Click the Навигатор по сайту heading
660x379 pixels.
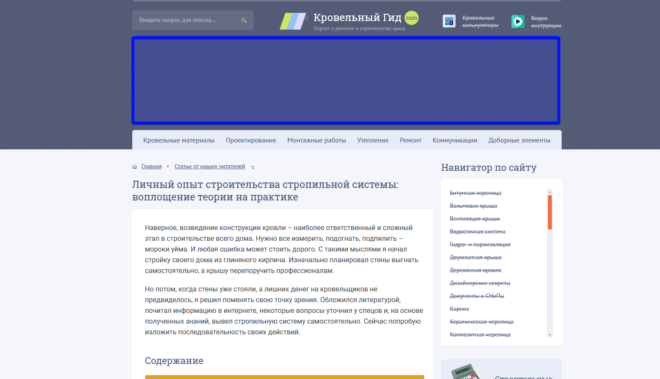[489, 168]
